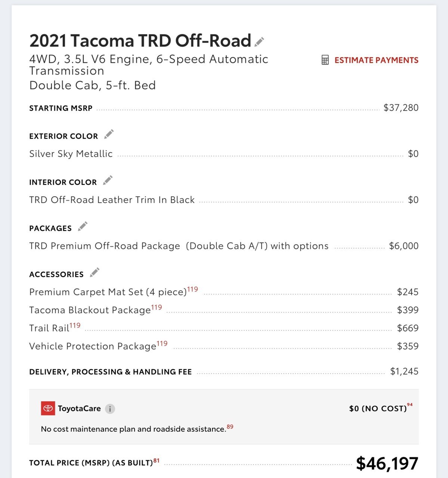Open footnote 119 beside Trail Rail
Image resolution: width=448 pixels, height=478 pixels.
75,325
